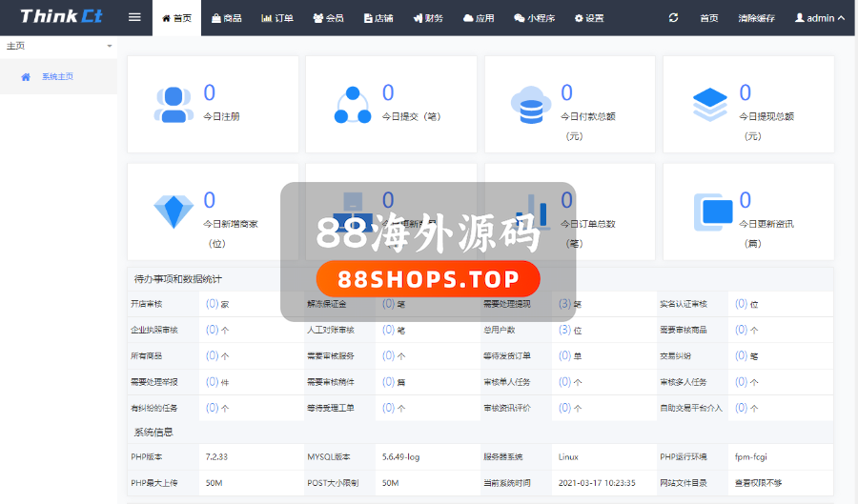Switch to the 首页 tab
The height and width of the screenshot is (504, 858).
176,18
